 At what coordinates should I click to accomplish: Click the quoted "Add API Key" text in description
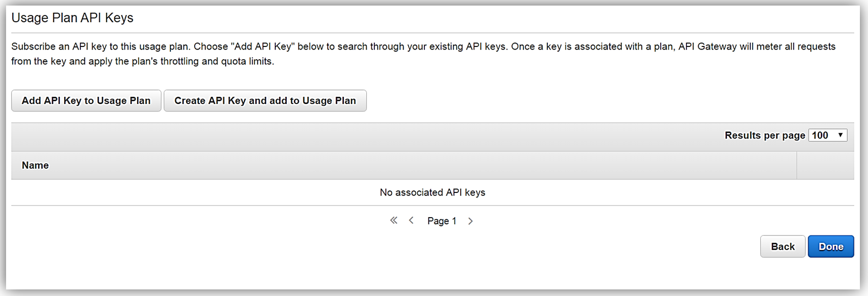(x=264, y=46)
